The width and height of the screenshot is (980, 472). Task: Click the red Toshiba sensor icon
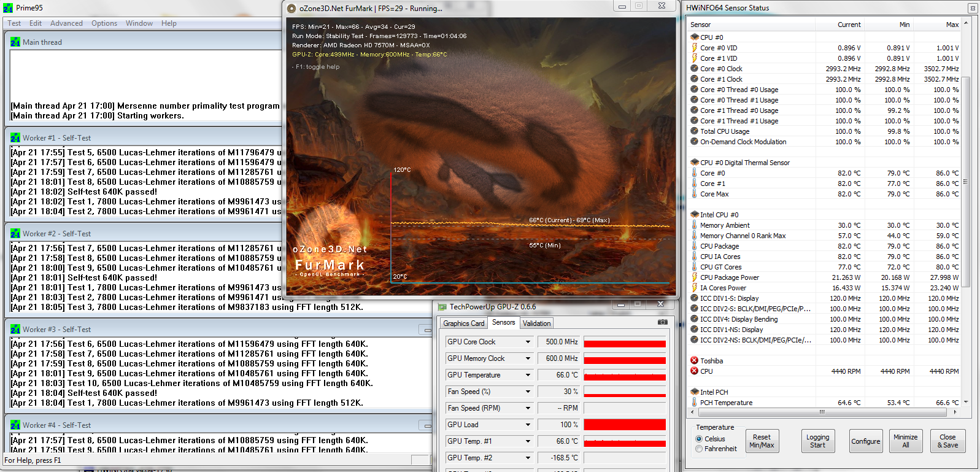(x=695, y=360)
